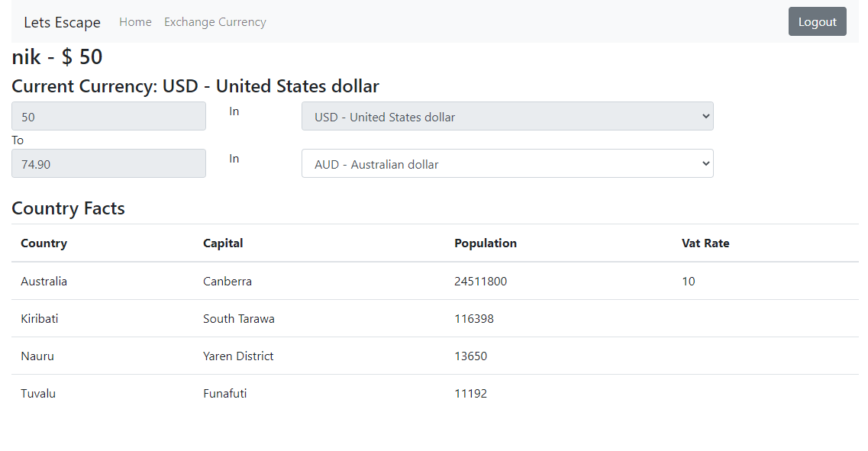The width and height of the screenshot is (868, 451).
Task: Click the Country column header
Action: (x=44, y=243)
